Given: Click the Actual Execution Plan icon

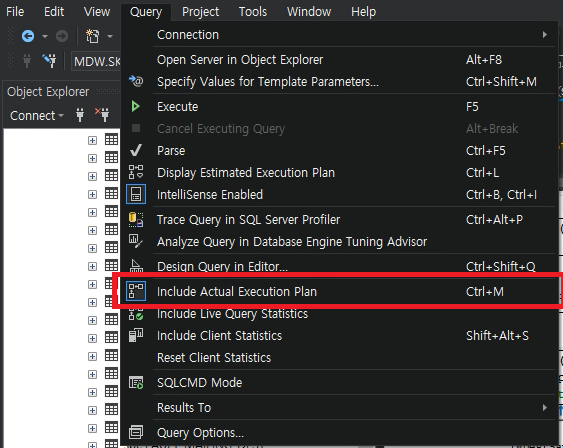Looking at the screenshot, I should 136,291.
